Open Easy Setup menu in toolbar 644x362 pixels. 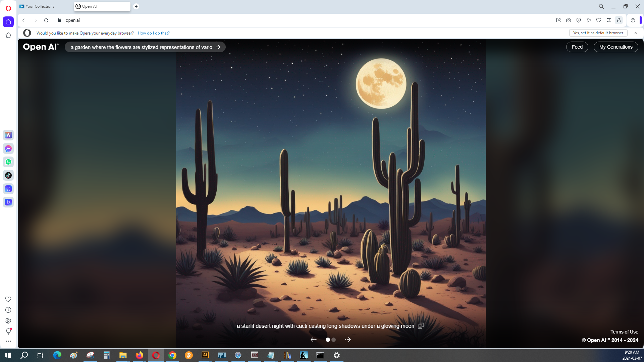(x=609, y=20)
